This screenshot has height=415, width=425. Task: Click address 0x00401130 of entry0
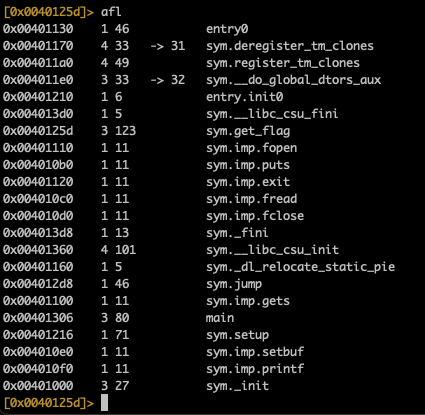pyautogui.click(x=38, y=29)
